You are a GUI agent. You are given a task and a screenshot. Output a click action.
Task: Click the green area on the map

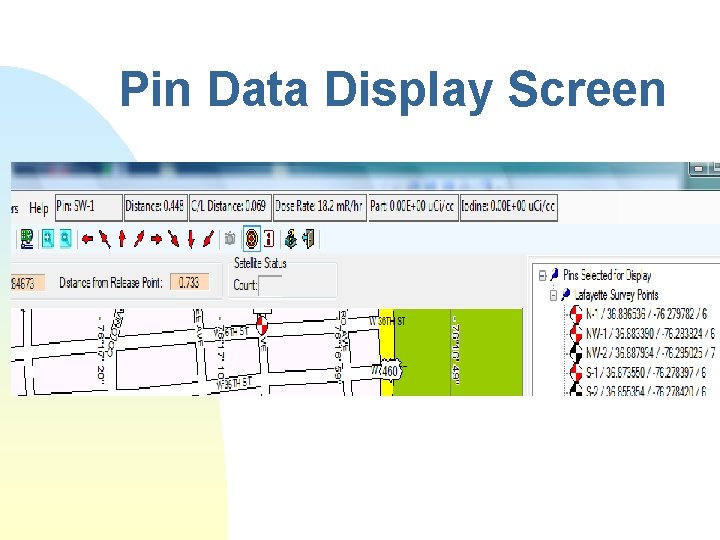[459, 352]
